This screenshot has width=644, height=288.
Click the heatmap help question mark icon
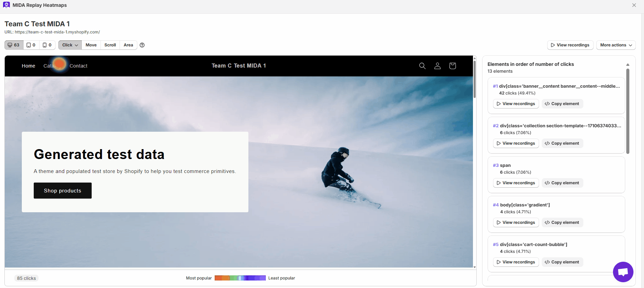click(142, 45)
